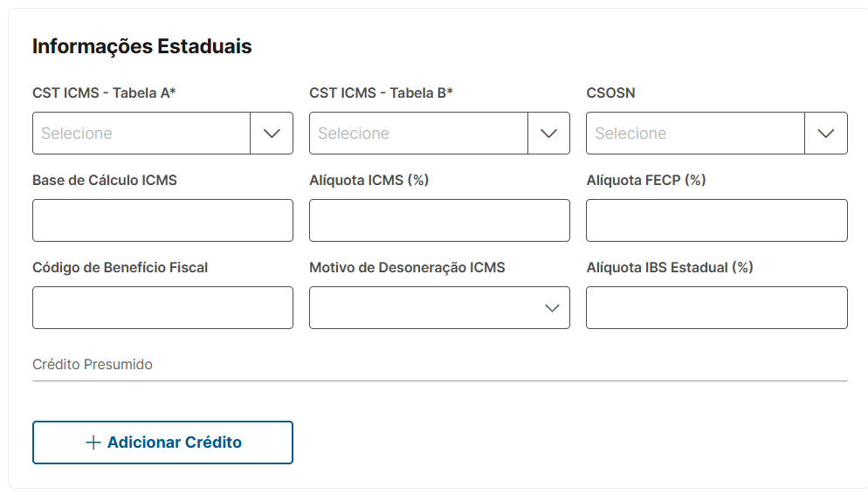This screenshot has width=868, height=494.
Task: Click the plus icon on Adicionar Crédito
Action: (x=93, y=443)
